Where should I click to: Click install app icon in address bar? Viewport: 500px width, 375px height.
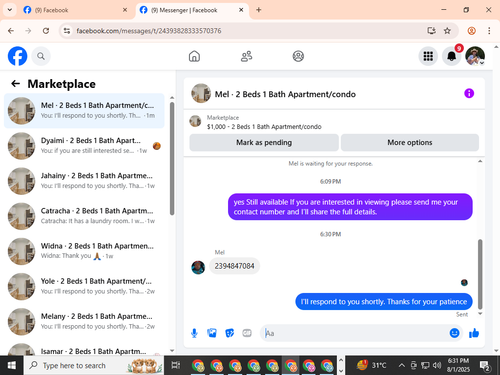click(431, 31)
